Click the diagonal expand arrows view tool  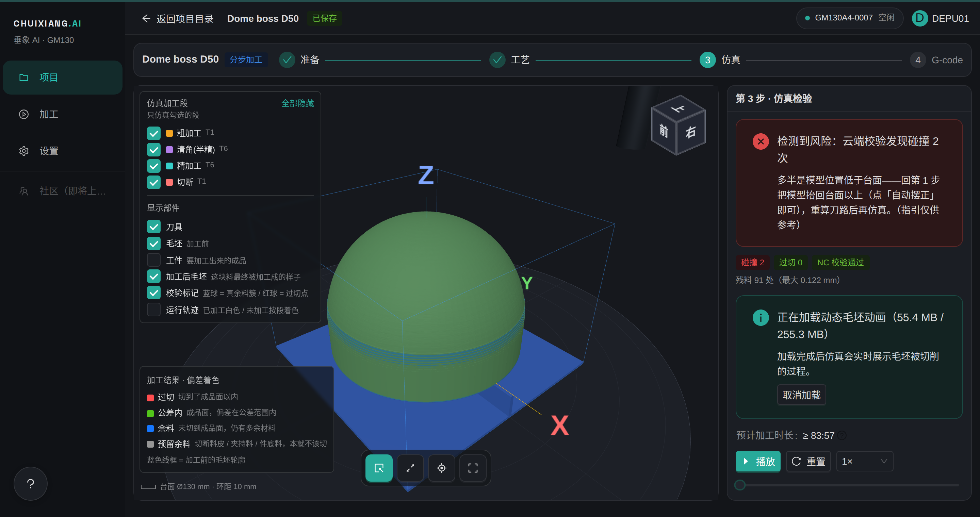[410, 468]
